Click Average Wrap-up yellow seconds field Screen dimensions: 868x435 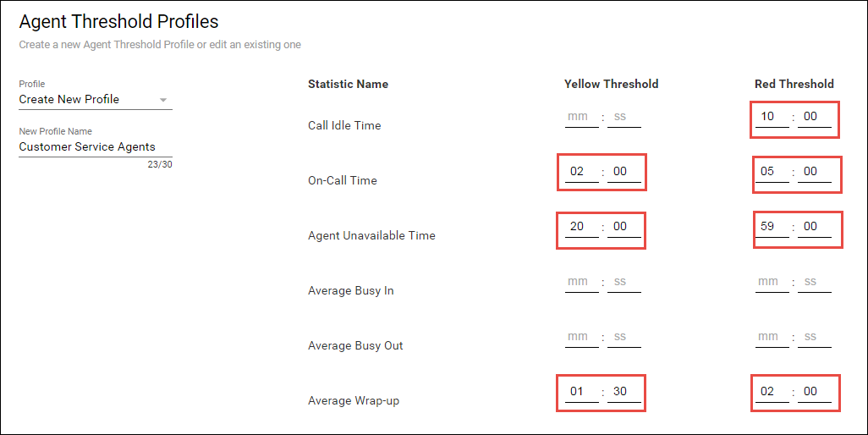click(624, 392)
